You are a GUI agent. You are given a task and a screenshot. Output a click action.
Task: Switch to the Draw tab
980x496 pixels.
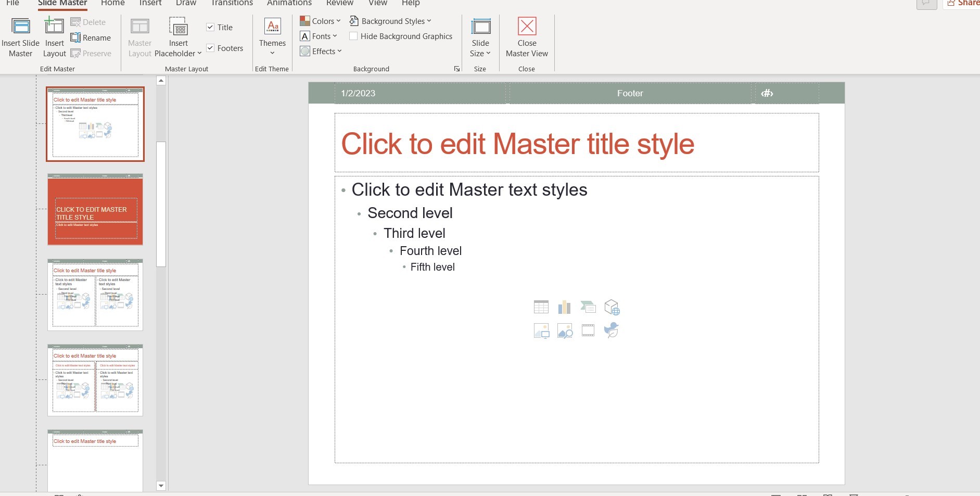coord(186,3)
